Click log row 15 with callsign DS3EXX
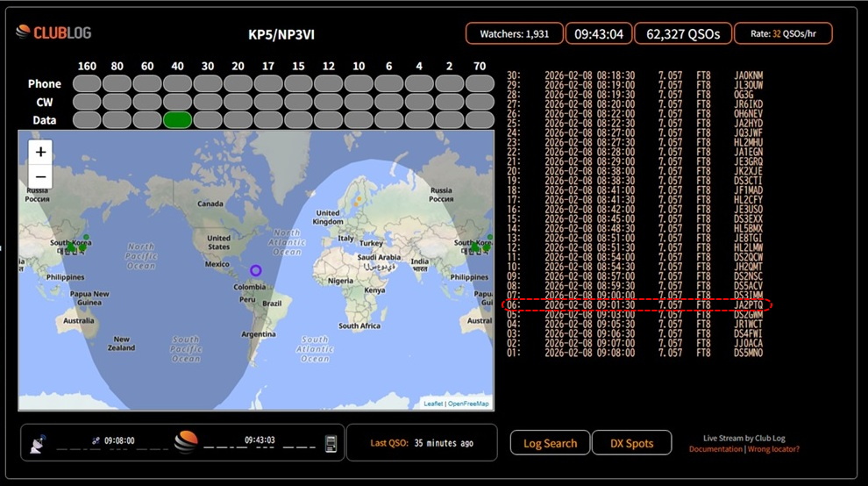 coord(635,219)
